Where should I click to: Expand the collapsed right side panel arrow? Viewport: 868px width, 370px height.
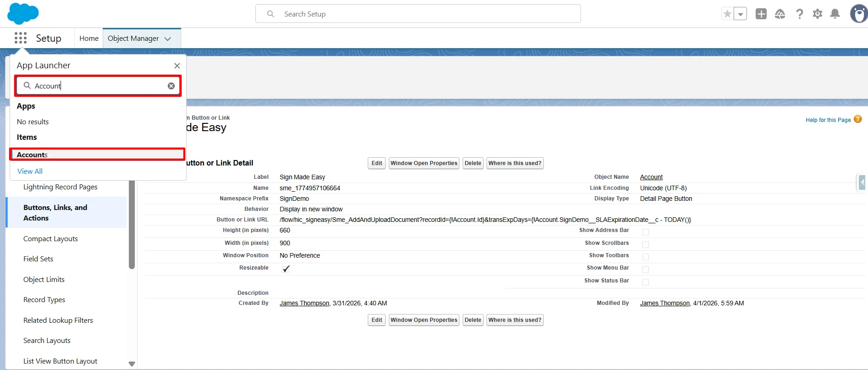coord(862,182)
